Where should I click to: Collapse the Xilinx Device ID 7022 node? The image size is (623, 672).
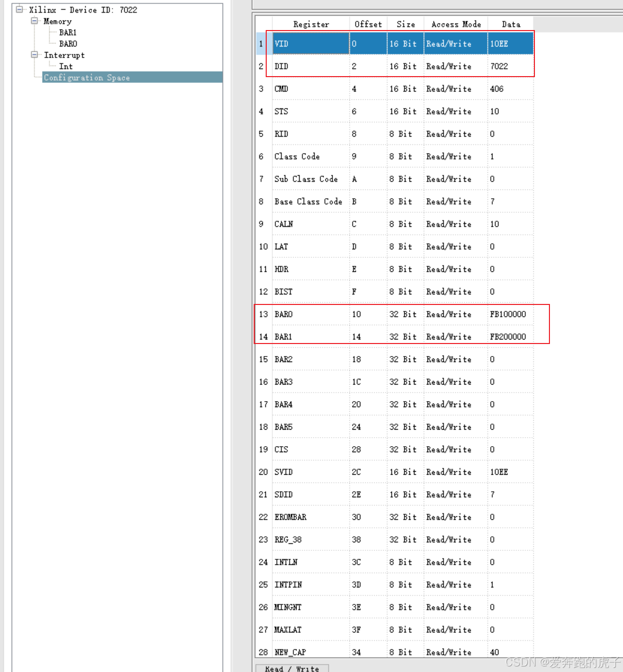tap(20, 10)
